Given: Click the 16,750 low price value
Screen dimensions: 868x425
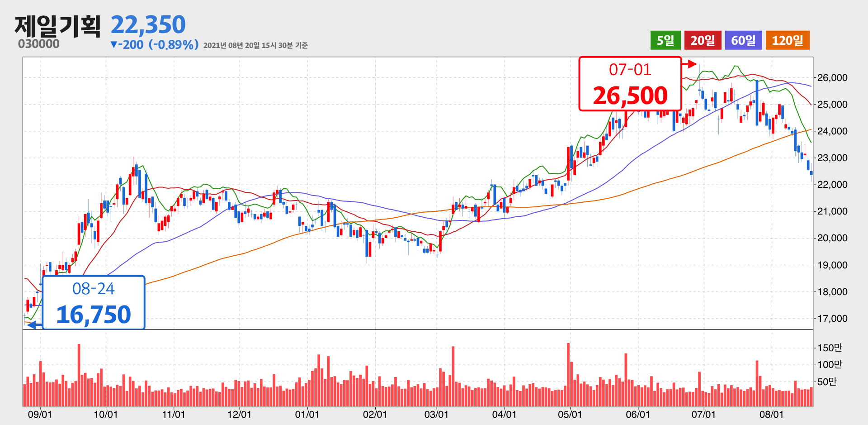Looking at the screenshot, I should coord(94,315).
